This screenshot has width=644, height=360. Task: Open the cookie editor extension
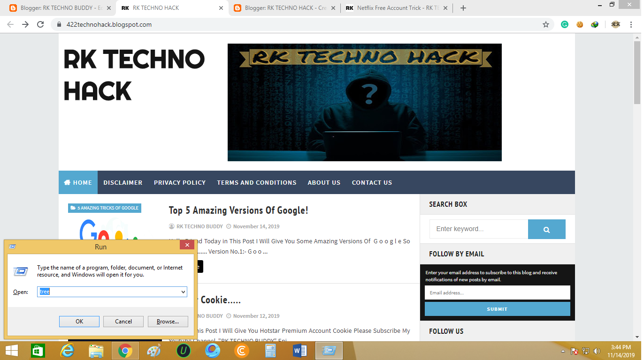pyautogui.click(x=580, y=24)
